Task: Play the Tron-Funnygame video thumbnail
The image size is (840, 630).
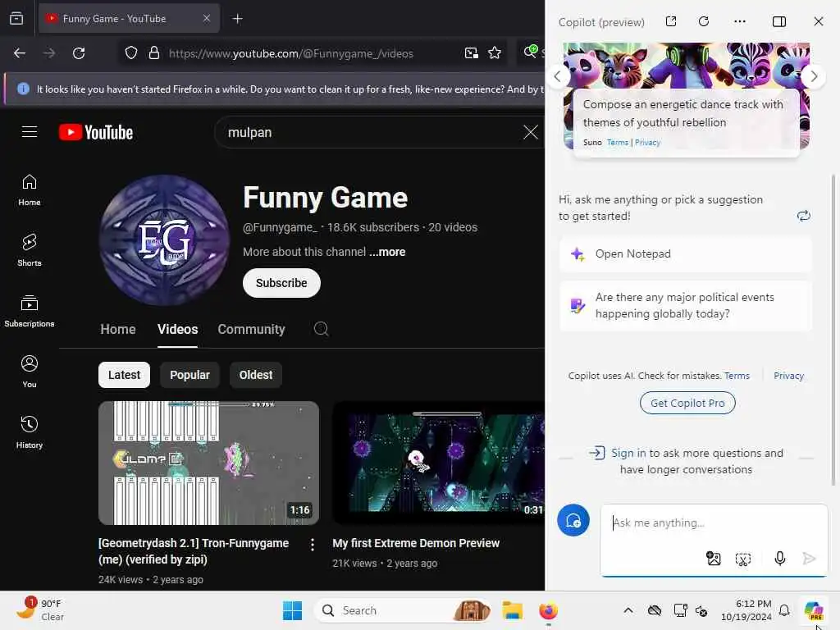Action: coord(208,463)
